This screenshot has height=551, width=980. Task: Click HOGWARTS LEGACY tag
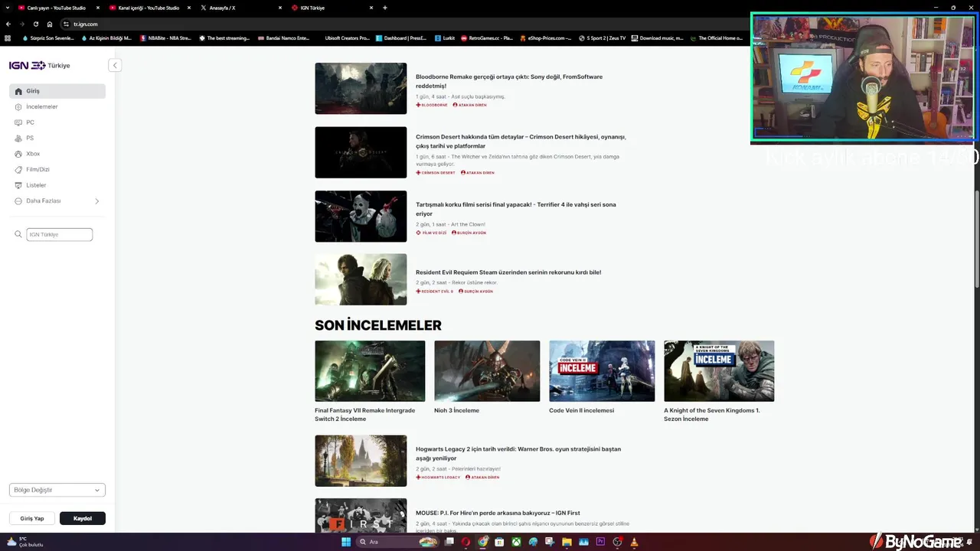tap(438, 478)
